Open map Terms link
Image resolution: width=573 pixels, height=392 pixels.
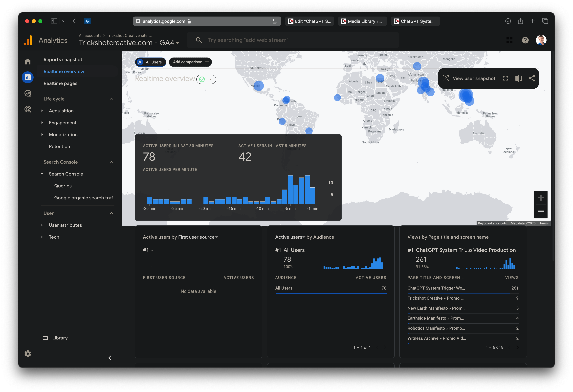[x=544, y=223]
